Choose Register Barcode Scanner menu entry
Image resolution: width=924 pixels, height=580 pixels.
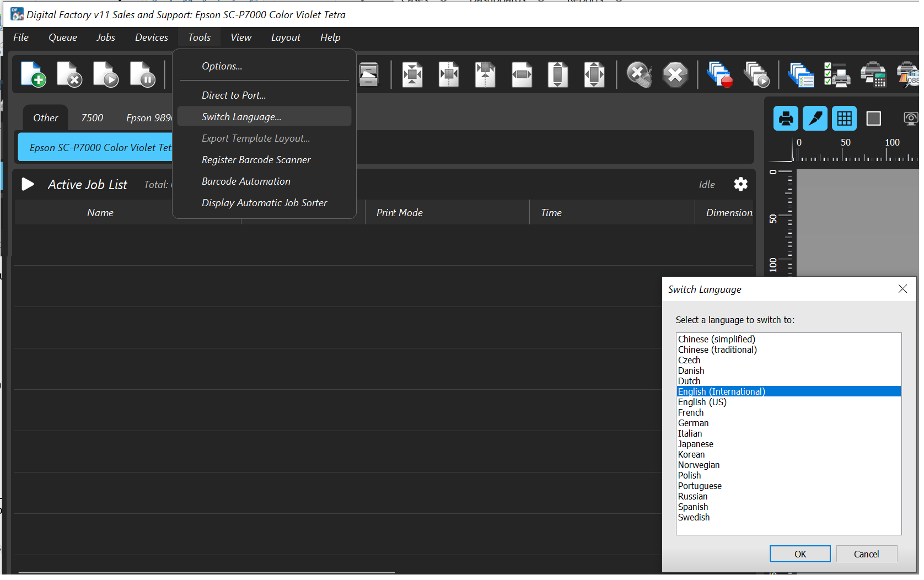click(x=264, y=160)
